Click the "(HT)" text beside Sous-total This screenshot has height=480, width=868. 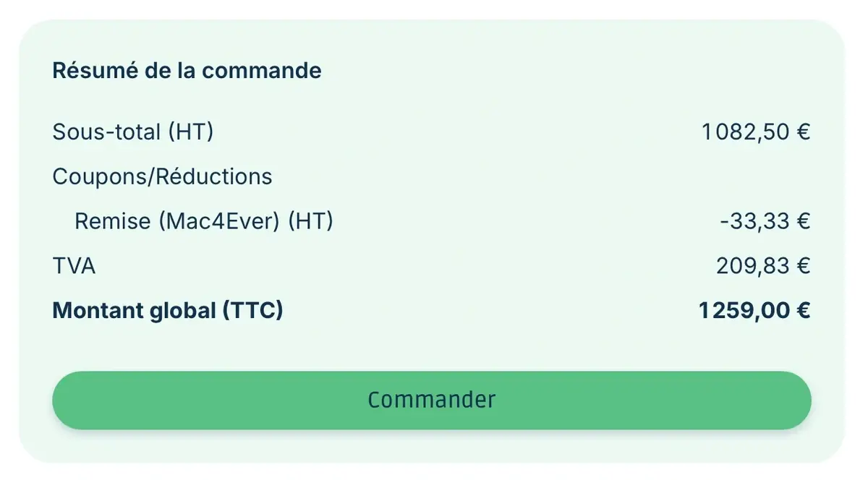click(190, 132)
